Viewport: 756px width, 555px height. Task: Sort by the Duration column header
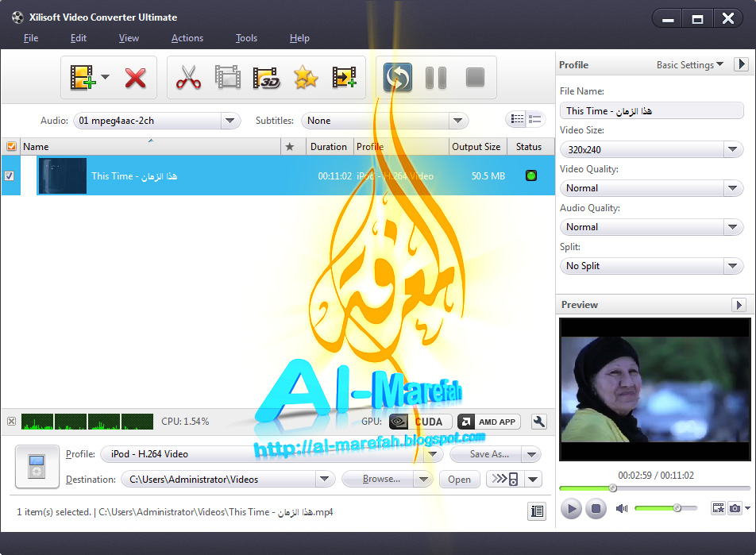tap(329, 147)
